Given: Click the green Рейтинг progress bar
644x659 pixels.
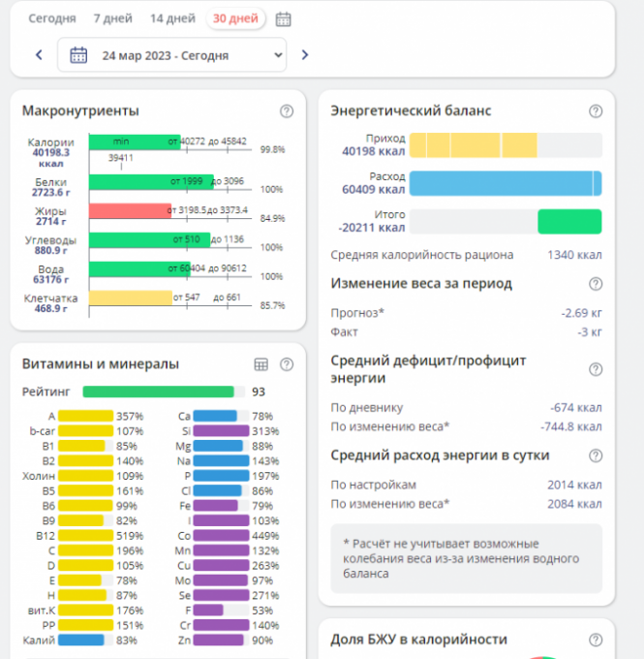Looking at the screenshot, I should tap(159, 392).
